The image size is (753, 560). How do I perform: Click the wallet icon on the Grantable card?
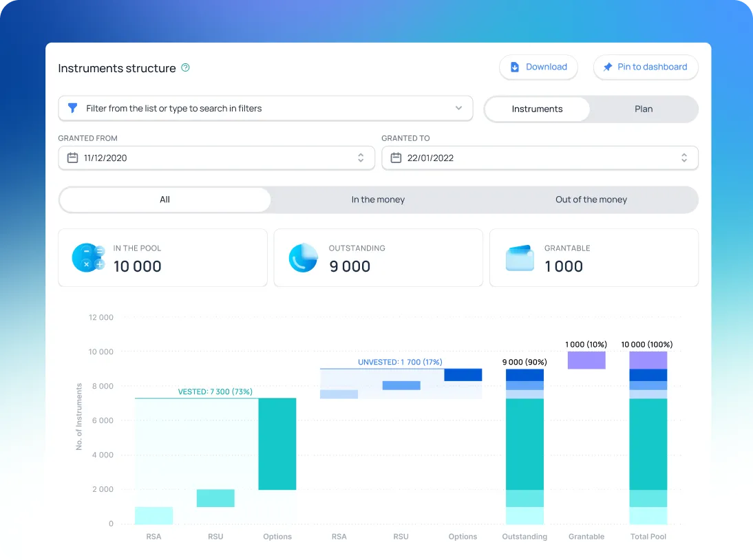[x=520, y=257]
